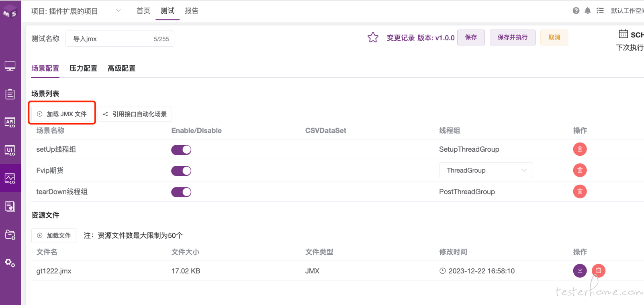Click the 取消 button

tap(554, 37)
